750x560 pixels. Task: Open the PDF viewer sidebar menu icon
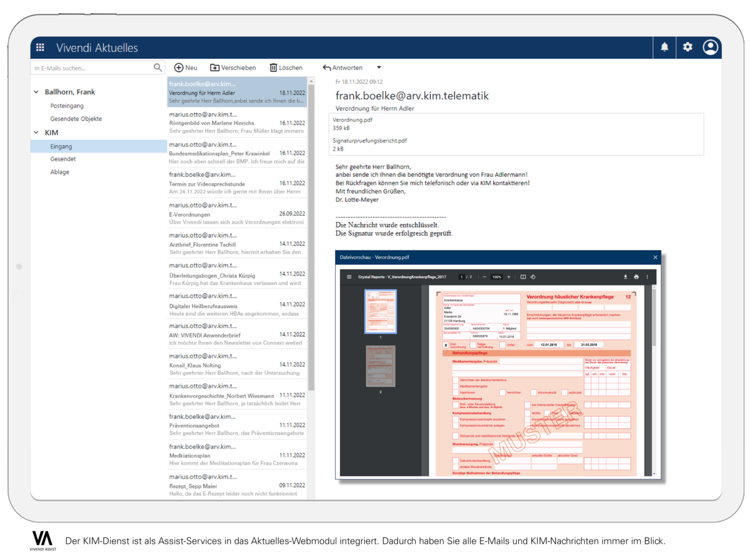pyautogui.click(x=349, y=277)
